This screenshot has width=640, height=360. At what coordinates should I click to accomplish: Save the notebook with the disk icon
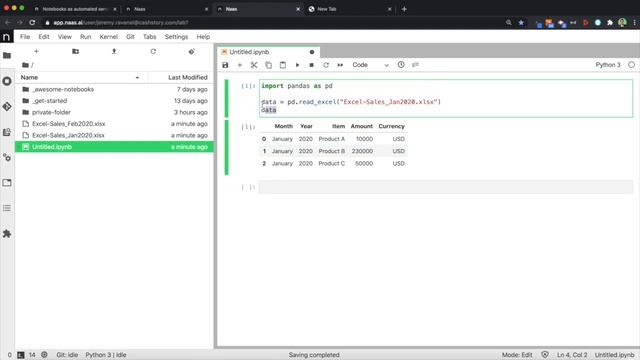[x=225, y=65]
